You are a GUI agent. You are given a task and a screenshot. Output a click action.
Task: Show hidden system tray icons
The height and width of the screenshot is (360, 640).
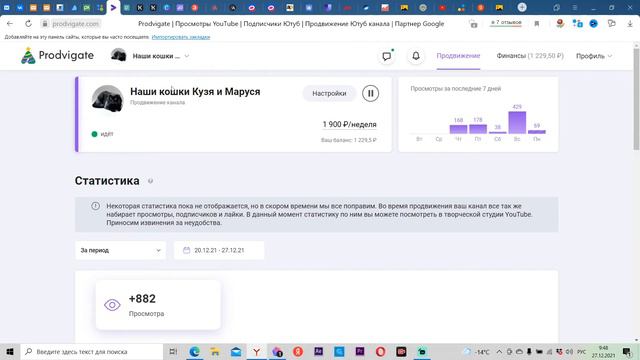click(499, 352)
